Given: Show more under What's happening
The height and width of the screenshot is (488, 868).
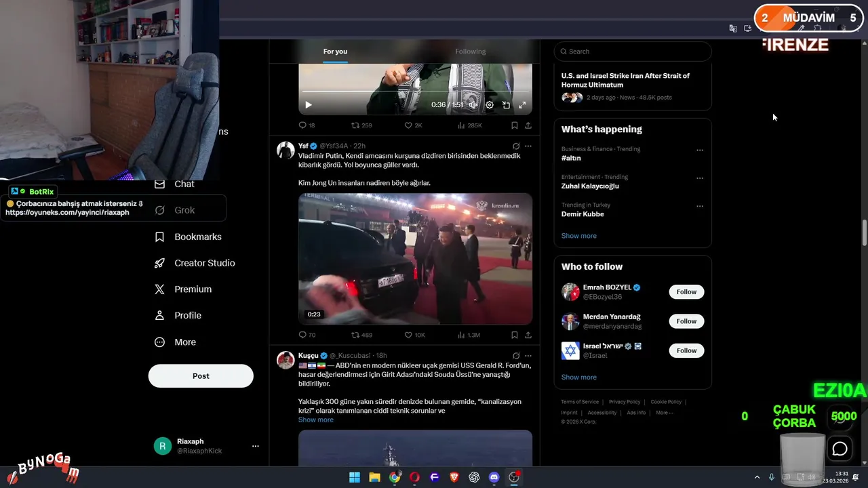Looking at the screenshot, I should click(x=579, y=236).
